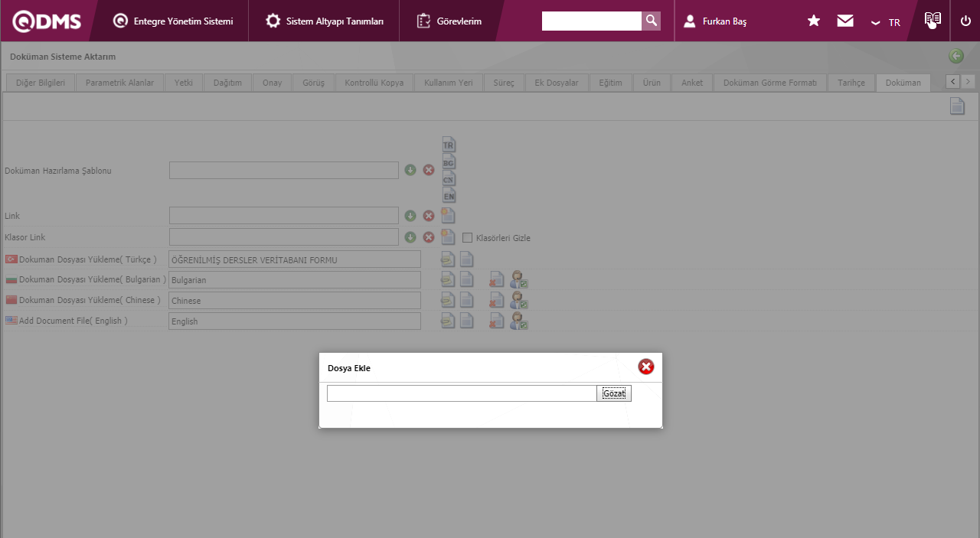Open the Sistem Altyapı Tanımları menu
This screenshot has width=980, height=538.
pyautogui.click(x=325, y=21)
